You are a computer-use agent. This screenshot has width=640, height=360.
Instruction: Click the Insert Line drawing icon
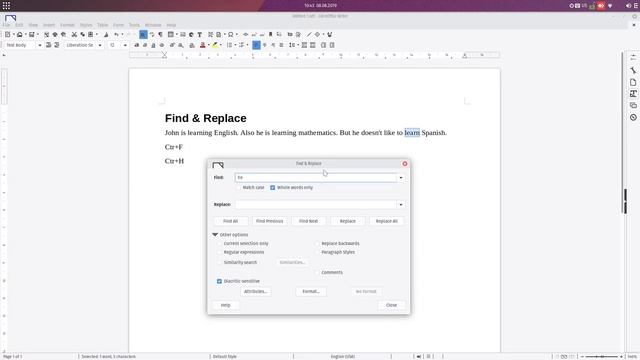pos(309,35)
